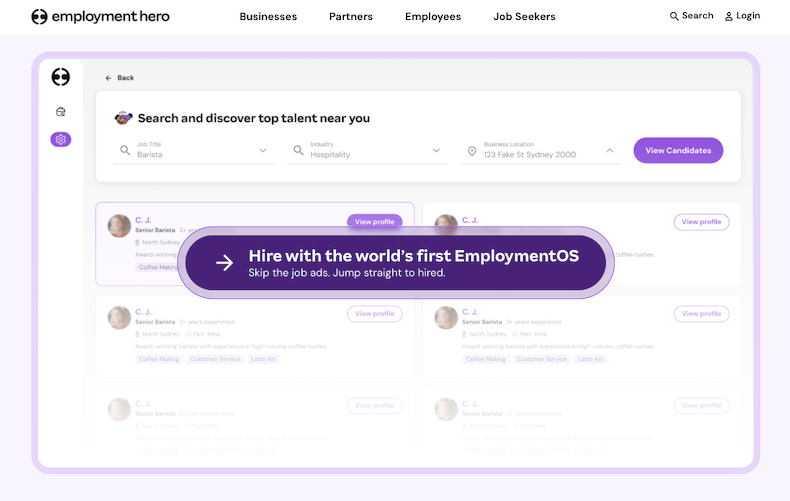
Task: Open the Businesses menu
Action: tap(268, 17)
